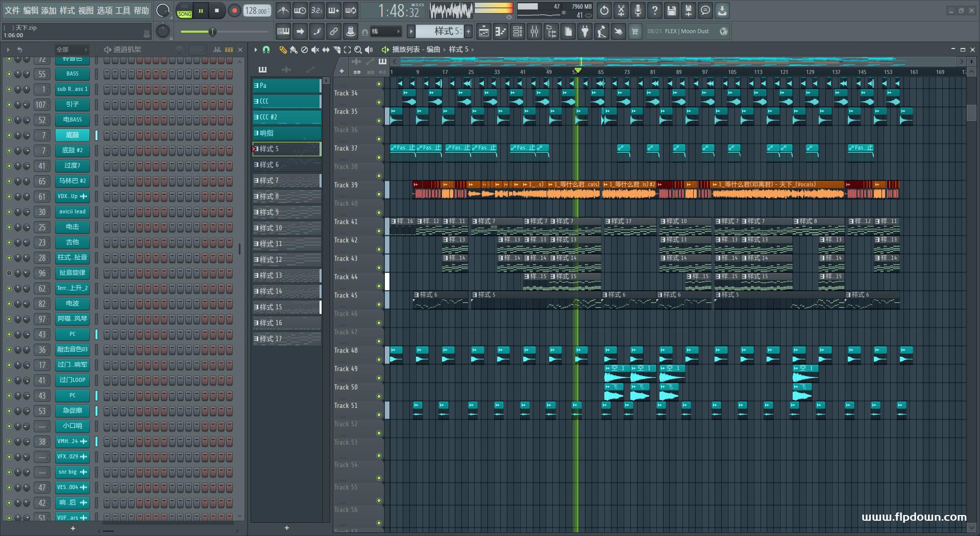980x536 pixels.
Task: Select the playlist slice tool
Action: point(336,50)
